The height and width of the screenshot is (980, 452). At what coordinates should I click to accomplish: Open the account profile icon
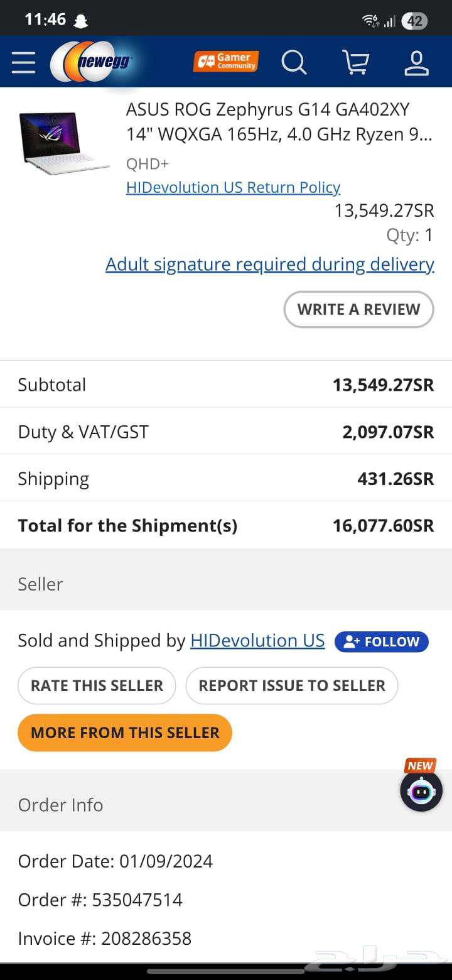(x=416, y=63)
